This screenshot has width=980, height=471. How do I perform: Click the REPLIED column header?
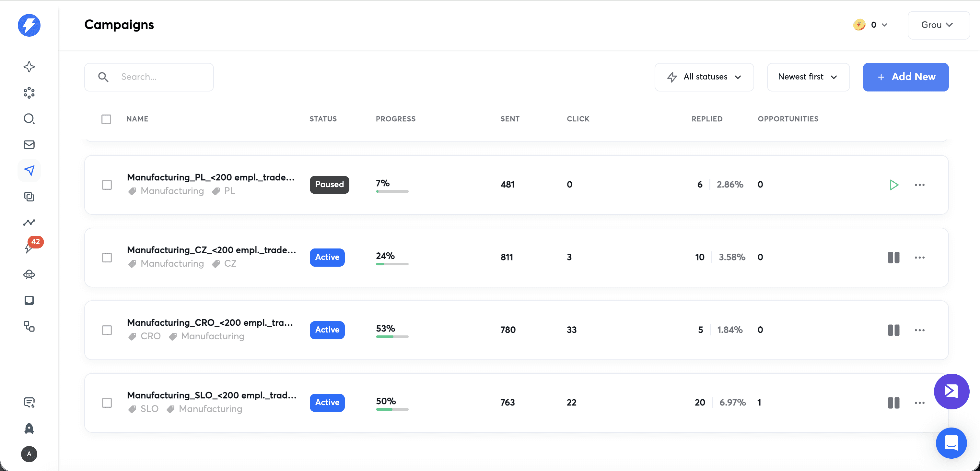click(707, 119)
